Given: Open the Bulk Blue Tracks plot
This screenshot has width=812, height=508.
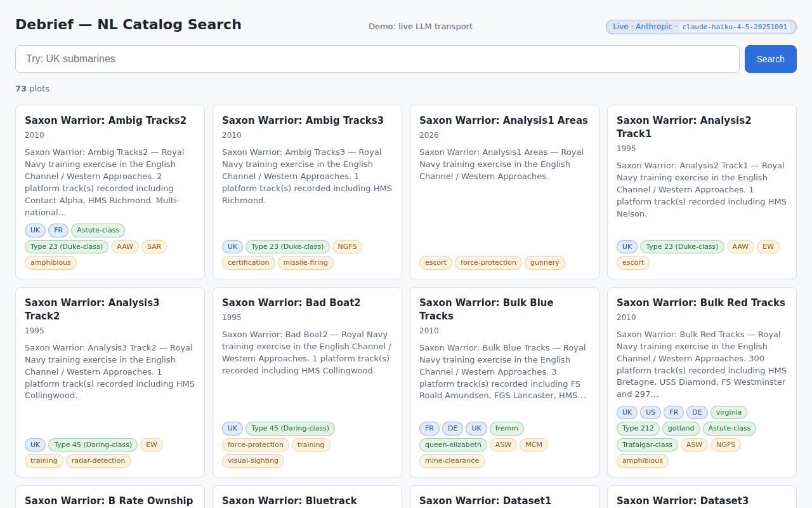Looking at the screenshot, I should 486,309.
